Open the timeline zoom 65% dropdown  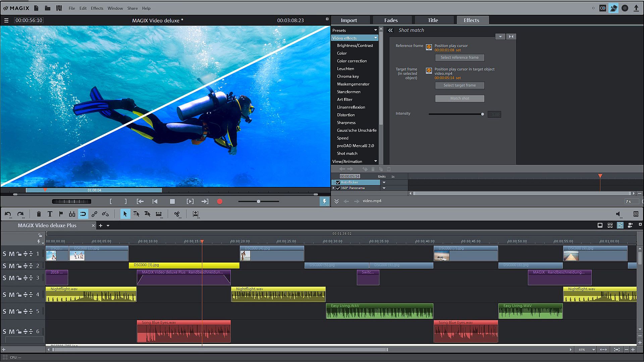[593, 350]
